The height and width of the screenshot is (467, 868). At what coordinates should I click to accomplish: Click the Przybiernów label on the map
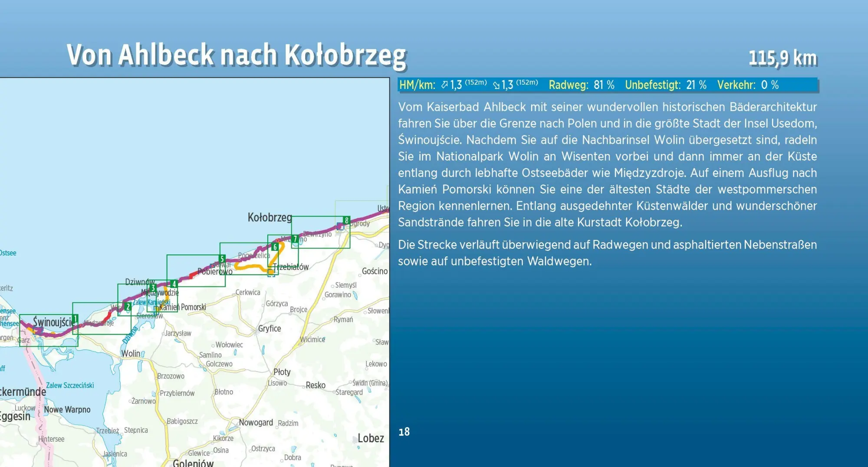[x=177, y=394]
